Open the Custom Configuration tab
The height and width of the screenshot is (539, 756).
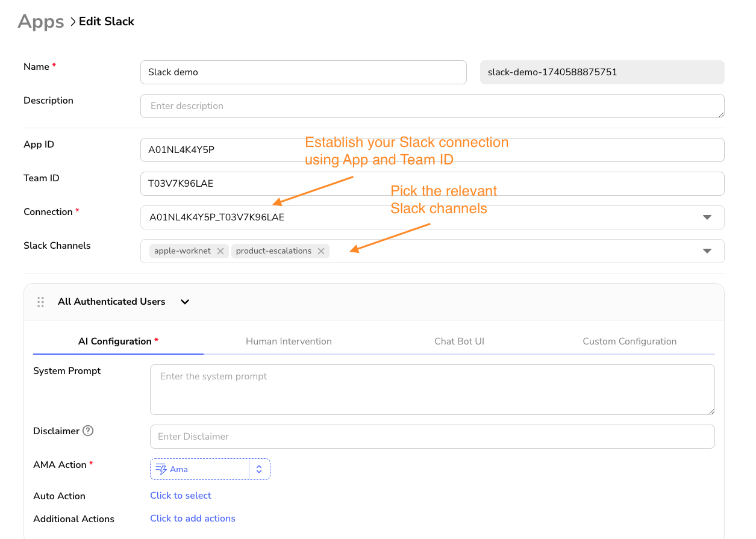pyautogui.click(x=629, y=341)
